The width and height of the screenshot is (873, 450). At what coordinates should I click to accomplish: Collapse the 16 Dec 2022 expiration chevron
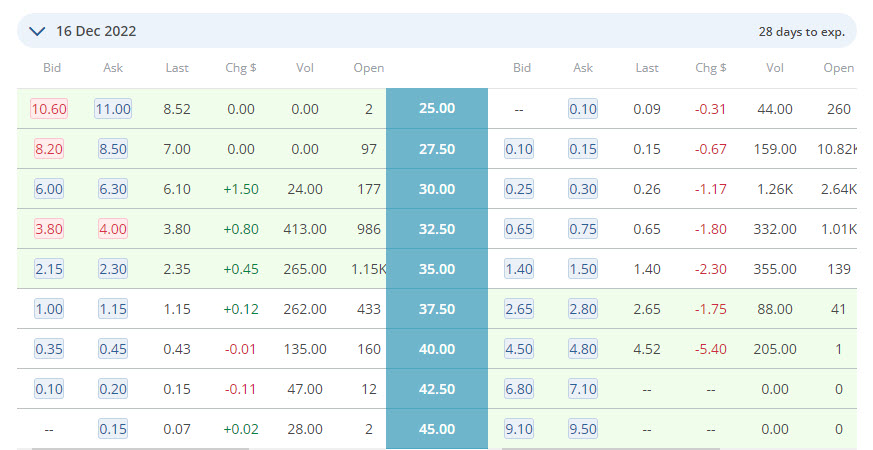click(37, 31)
